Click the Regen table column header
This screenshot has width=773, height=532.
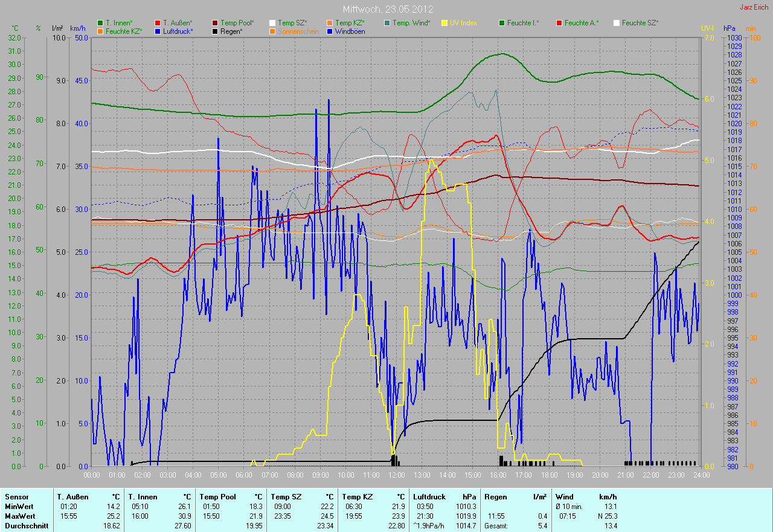pyautogui.click(x=496, y=497)
